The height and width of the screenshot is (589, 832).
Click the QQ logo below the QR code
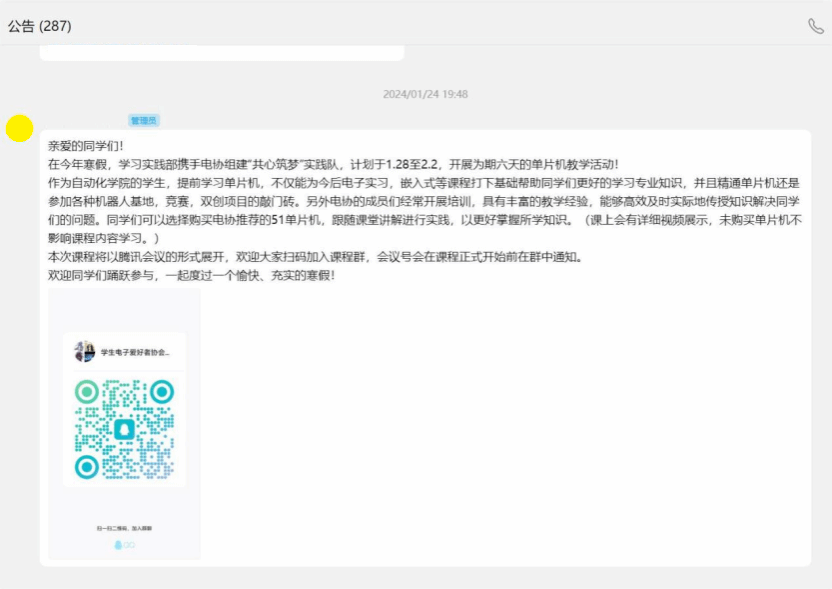(x=124, y=545)
